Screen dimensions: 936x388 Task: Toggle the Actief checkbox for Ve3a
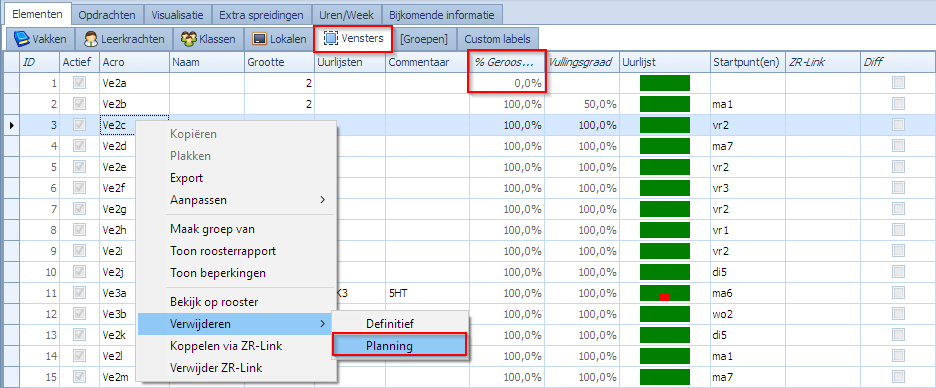79,293
